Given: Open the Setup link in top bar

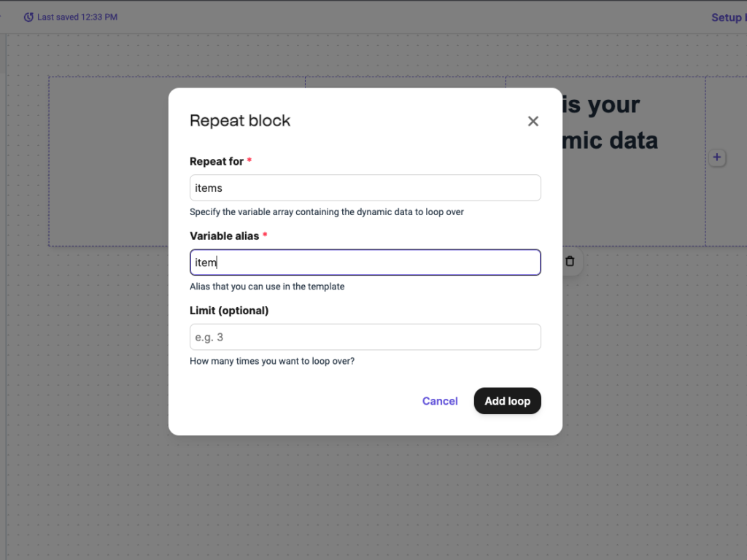Looking at the screenshot, I should (x=727, y=17).
